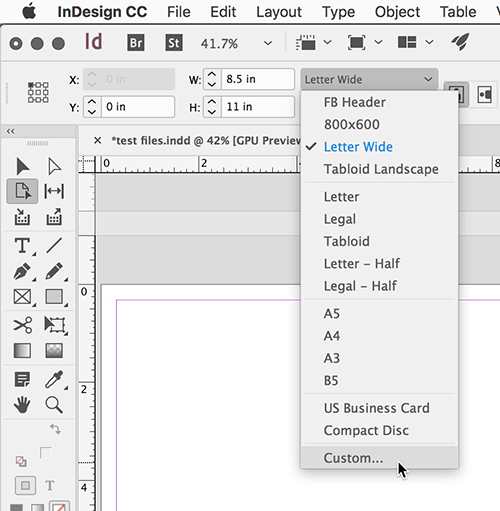Select the Pen tool
Image resolution: width=500 pixels, height=511 pixels.
pos(22,271)
